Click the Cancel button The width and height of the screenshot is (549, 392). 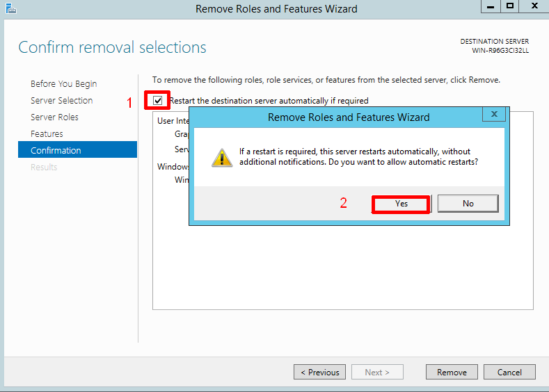click(509, 372)
